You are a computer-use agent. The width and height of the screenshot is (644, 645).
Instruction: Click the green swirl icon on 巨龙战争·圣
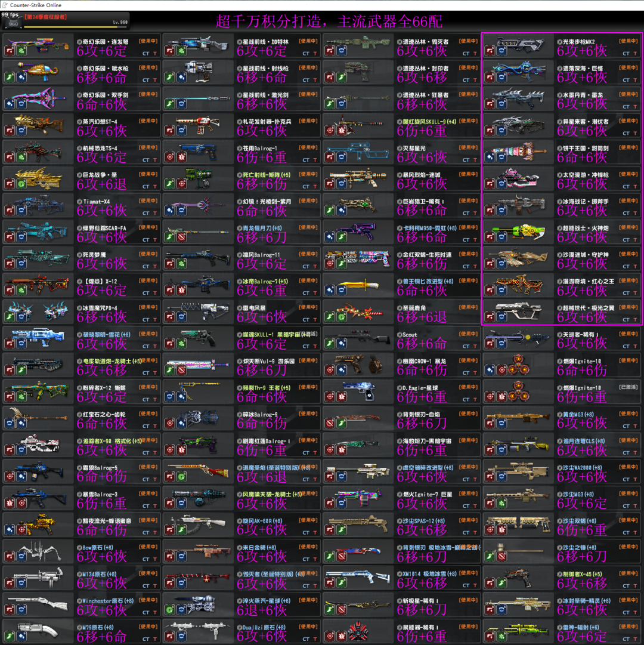point(22,184)
